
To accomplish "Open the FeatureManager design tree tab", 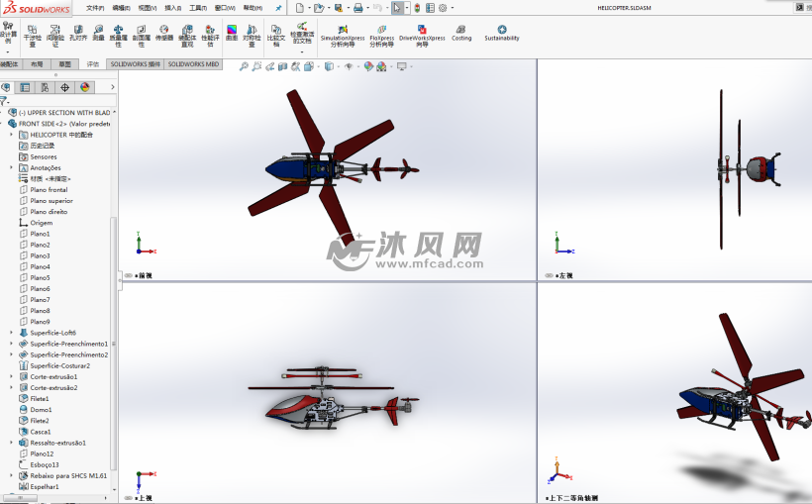I will pyautogui.click(x=6, y=87).
